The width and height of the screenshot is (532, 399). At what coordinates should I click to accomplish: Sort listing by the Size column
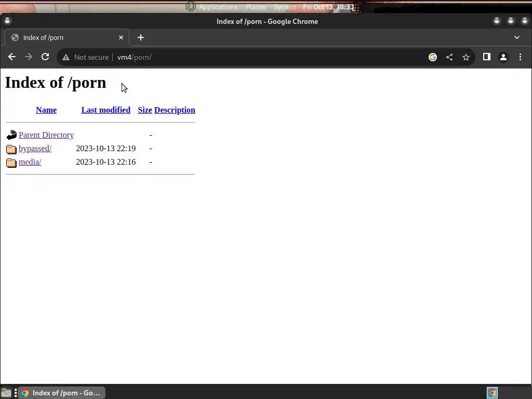[145, 110]
